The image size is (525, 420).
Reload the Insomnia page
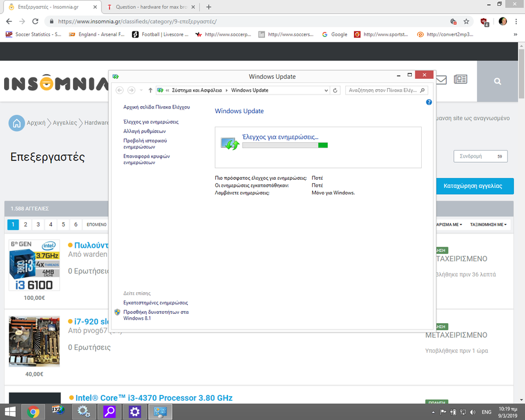tap(35, 22)
